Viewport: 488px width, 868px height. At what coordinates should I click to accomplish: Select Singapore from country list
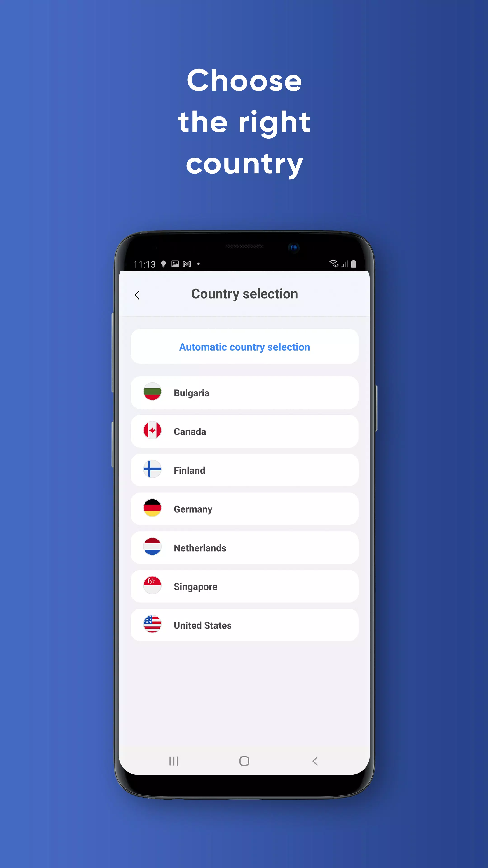[x=244, y=587]
